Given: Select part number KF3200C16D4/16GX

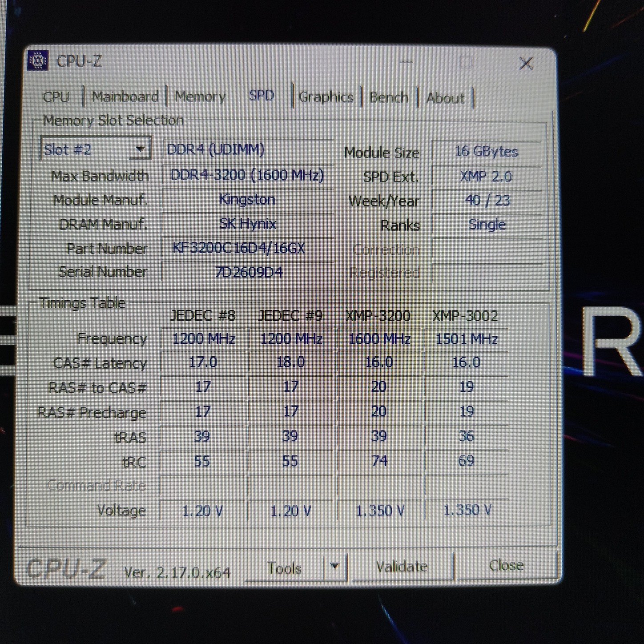Looking at the screenshot, I should coord(248,248).
